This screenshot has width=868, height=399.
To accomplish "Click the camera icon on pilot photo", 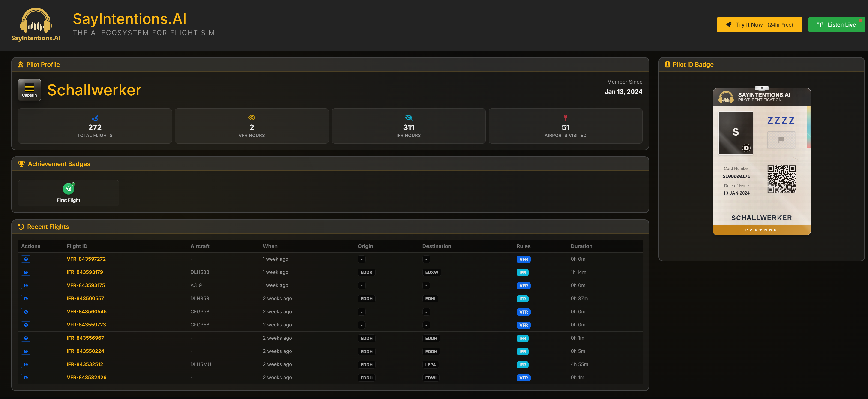I will click(x=746, y=148).
